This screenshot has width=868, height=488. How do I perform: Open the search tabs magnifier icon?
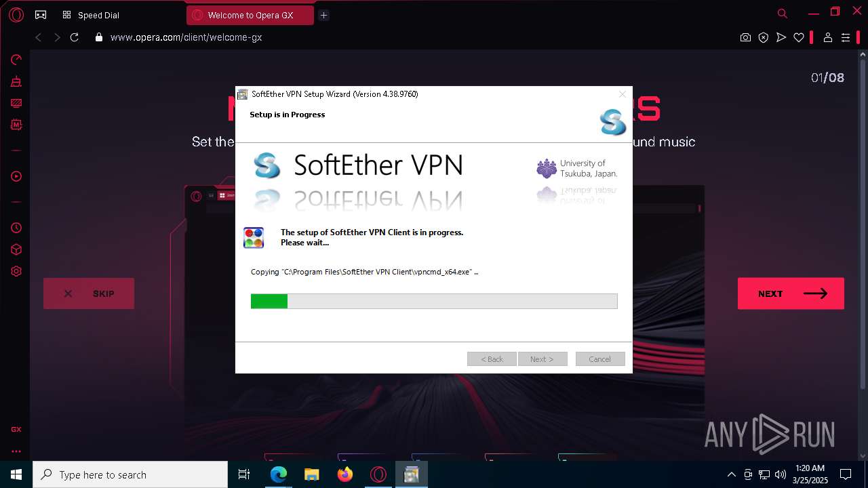[x=783, y=14]
